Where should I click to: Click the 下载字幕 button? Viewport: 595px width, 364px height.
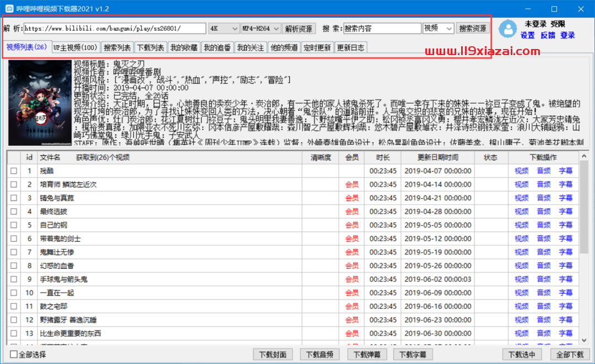(413, 355)
